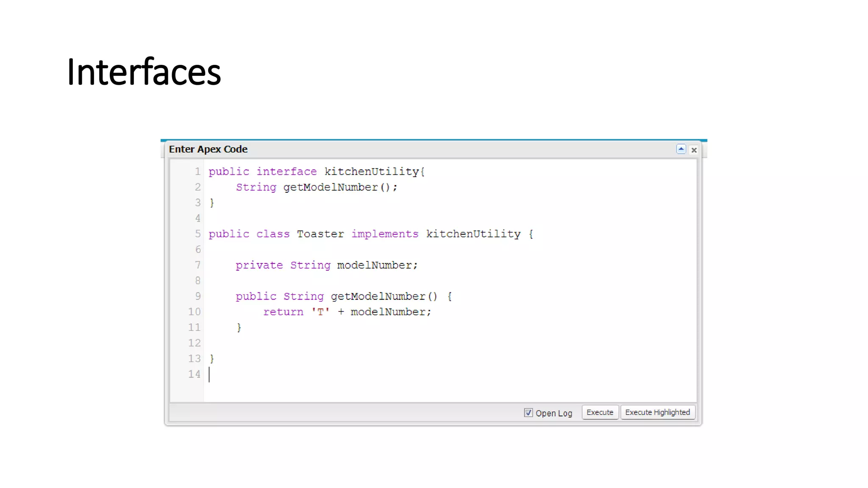Toggle the Open Log checkbox
Image resolution: width=868 pixels, height=488 pixels.
[528, 413]
